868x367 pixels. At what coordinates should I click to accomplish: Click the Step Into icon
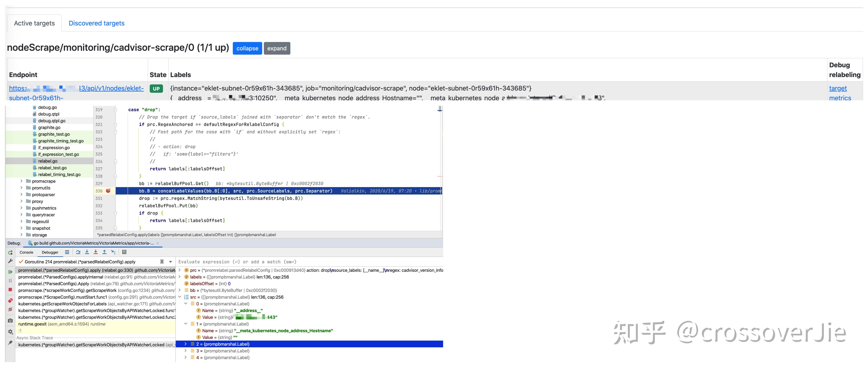click(x=87, y=252)
